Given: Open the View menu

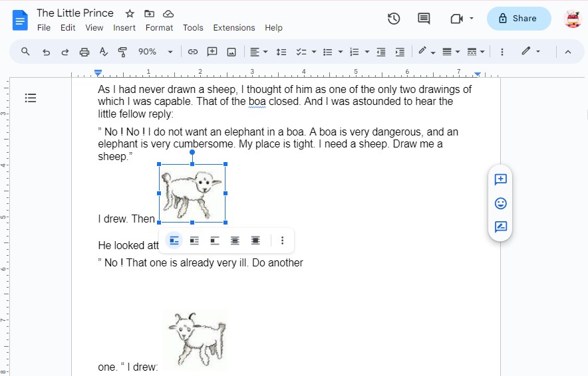Looking at the screenshot, I should tap(94, 28).
